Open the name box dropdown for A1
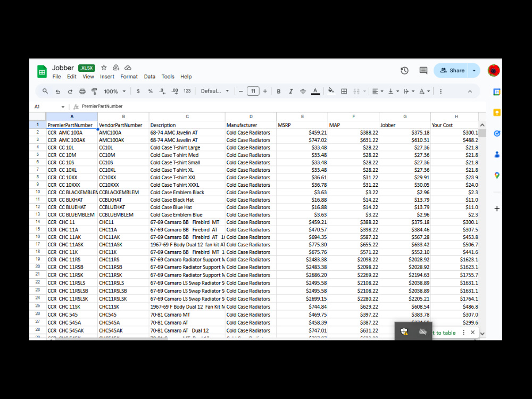The height and width of the screenshot is (399, 532). click(63, 107)
